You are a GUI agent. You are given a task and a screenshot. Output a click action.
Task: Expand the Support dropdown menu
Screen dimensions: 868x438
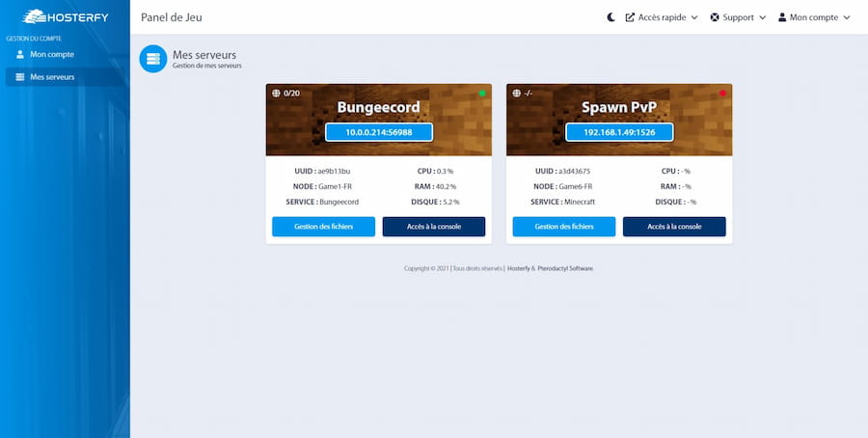coord(738,17)
